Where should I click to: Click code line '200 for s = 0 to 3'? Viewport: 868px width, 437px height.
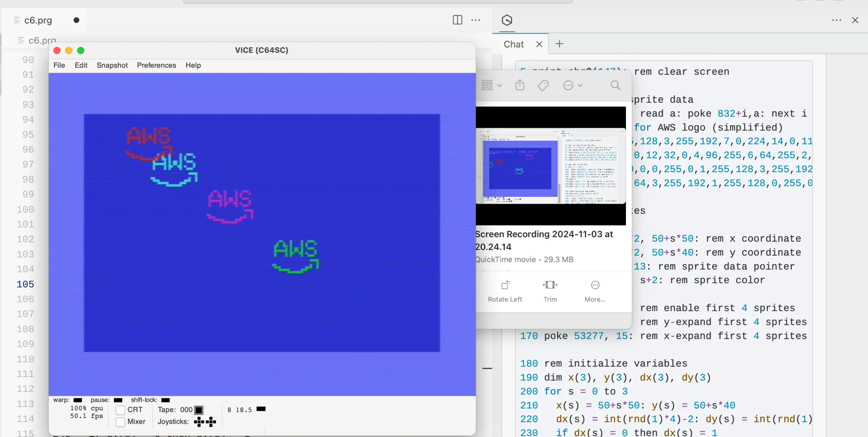(x=574, y=392)
